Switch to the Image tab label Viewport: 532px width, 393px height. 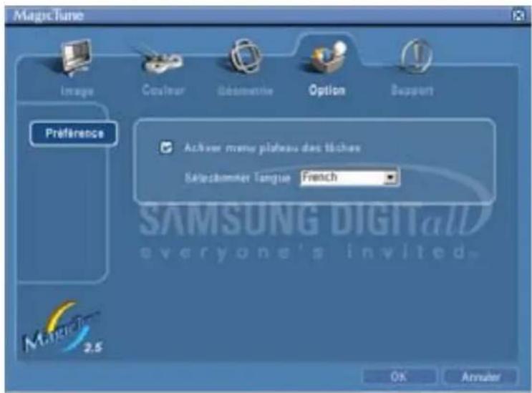click(x=77, y=91)
